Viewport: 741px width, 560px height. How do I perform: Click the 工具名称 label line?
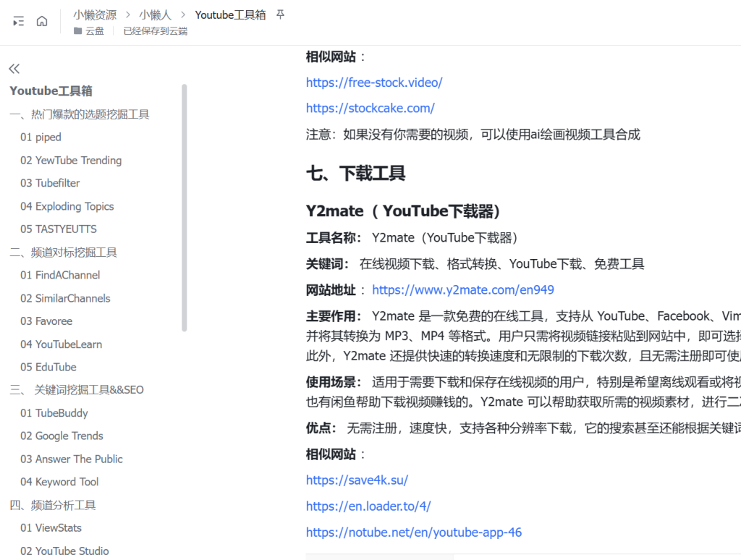[412, 238]
